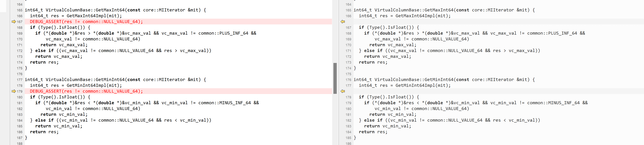Click right pane line number 176
Image resolution: width=644 pixels, height=145 pixels.
coord(348,80)
